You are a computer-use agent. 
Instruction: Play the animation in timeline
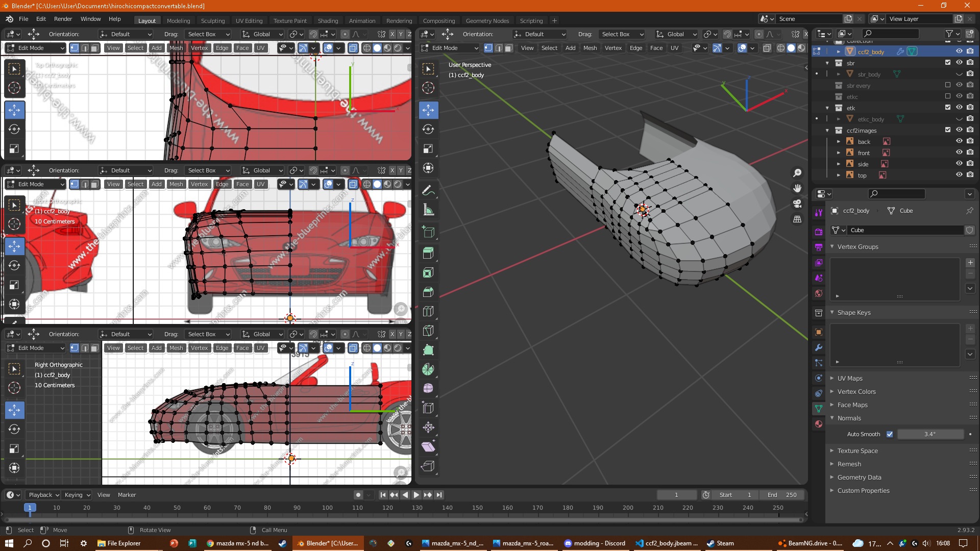click(416, 495)
